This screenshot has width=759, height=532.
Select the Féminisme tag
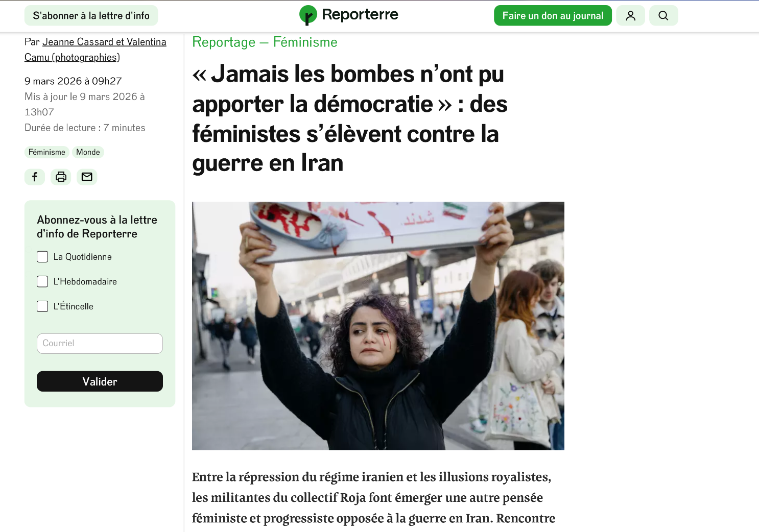[47, 152]
